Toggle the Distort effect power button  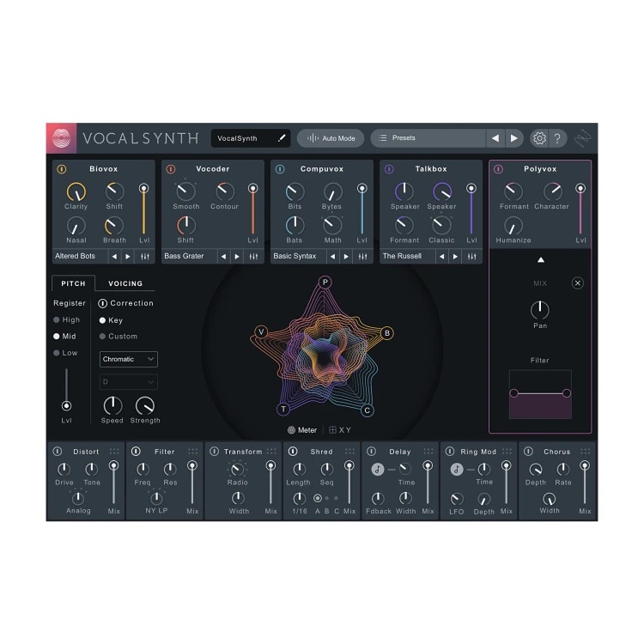[x=58, y=451]
